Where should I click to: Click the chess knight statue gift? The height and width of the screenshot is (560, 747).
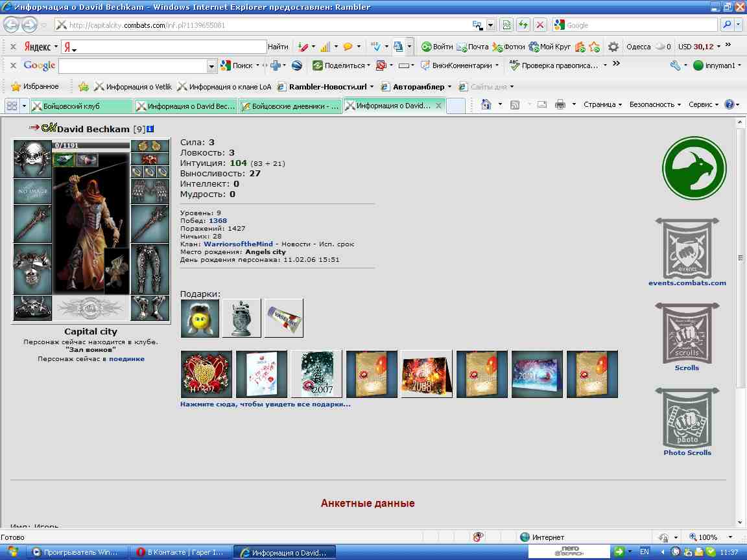pos(242,318)
